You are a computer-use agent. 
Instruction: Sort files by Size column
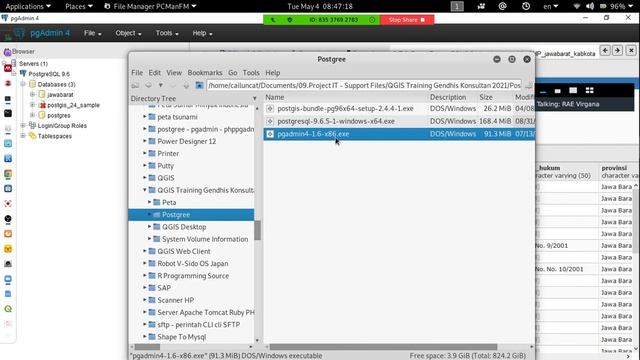[486, 97]
